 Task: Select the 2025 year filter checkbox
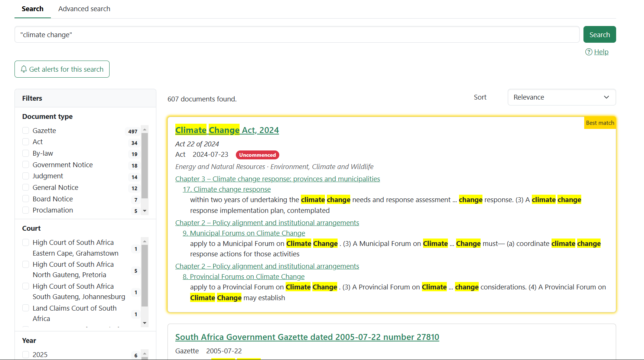point(26,354)
